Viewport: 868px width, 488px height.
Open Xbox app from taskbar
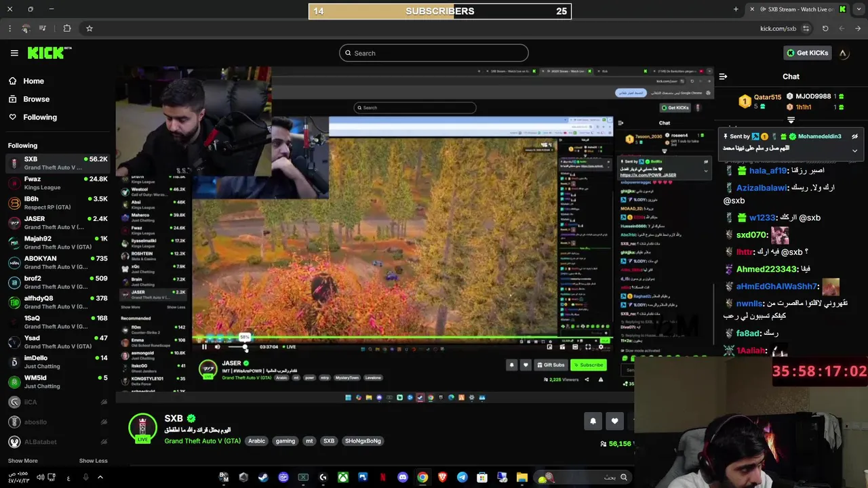coord(343,477)
